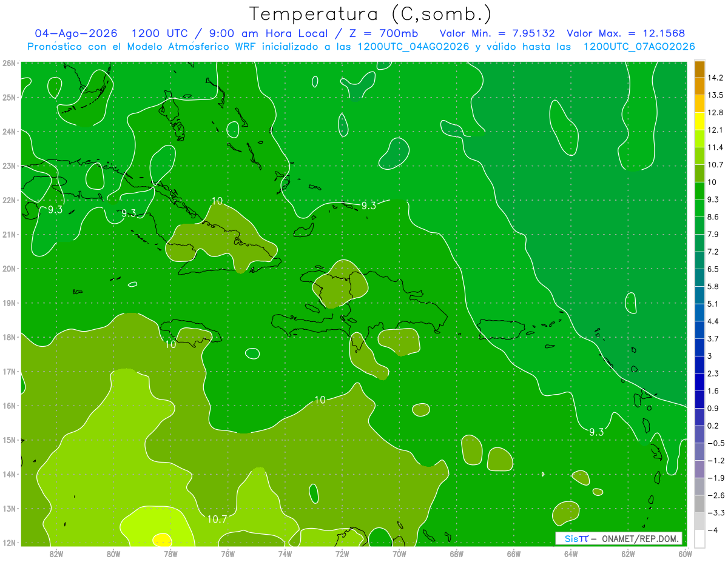
Task: Click the legend swatch between 8.6 and 9.3
Action: (699, 209)
